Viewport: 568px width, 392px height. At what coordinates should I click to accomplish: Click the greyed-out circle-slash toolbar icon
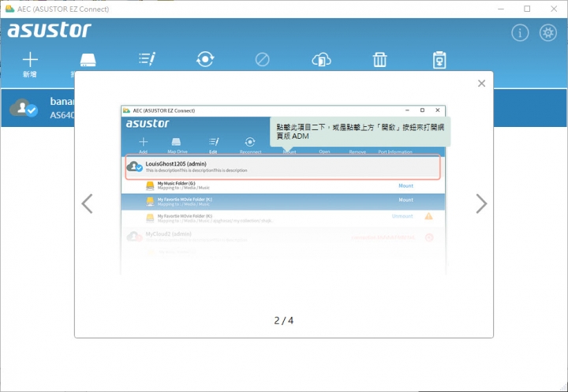pyautogui.click(x=262, y=59)
